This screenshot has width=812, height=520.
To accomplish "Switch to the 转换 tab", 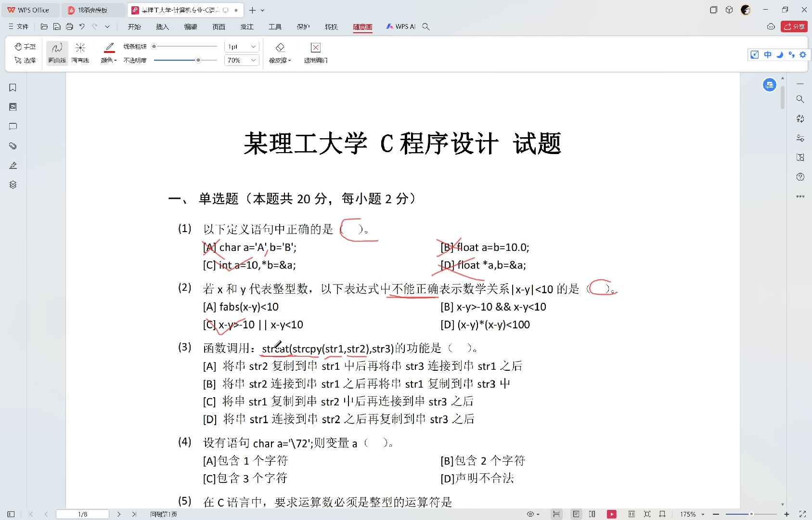I will [331, 26].
